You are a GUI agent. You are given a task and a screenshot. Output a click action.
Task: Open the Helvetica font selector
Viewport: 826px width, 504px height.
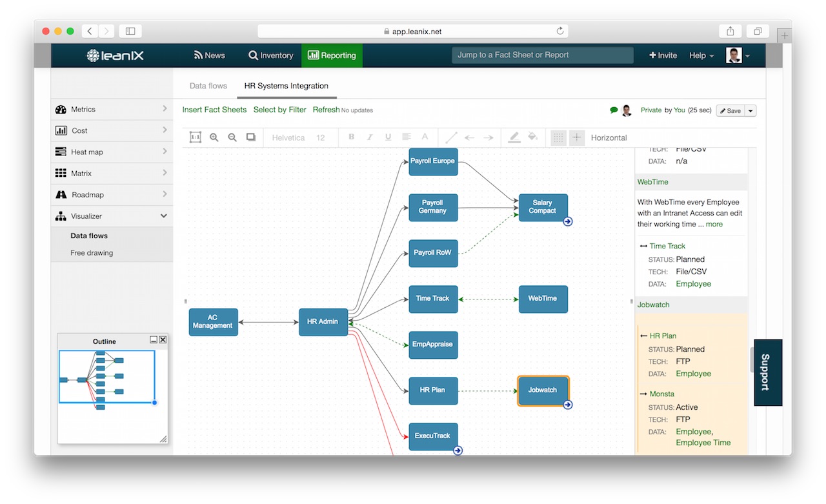tap(288, 137)
